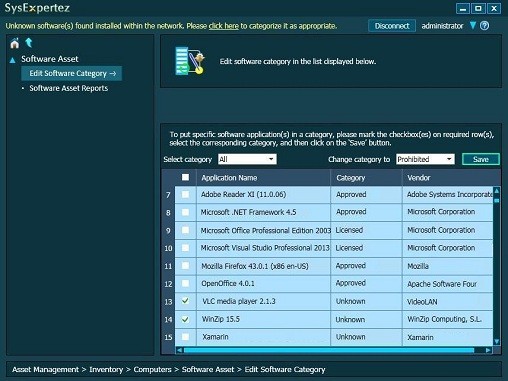The image size is (508, 381).
Task: Select Edit Software Category in sidebar
Action: (72, 73)
